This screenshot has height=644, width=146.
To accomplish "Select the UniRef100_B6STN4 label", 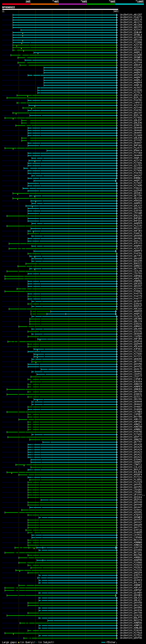I will (x=131, y=555).
